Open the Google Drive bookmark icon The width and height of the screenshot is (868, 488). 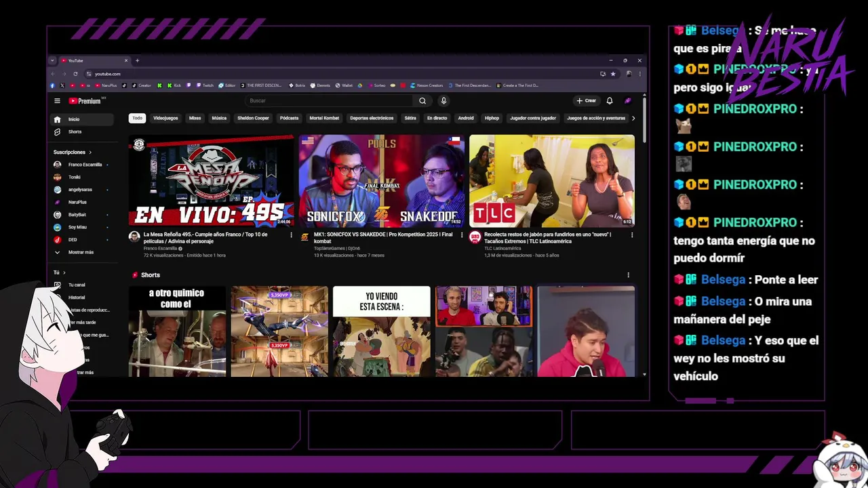(x=360, y=85)
